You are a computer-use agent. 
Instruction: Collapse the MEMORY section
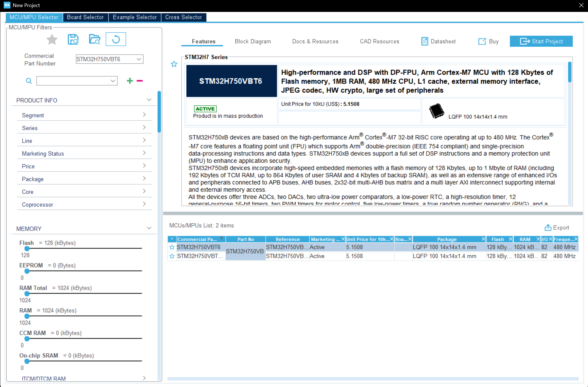(x=149, y=228)
